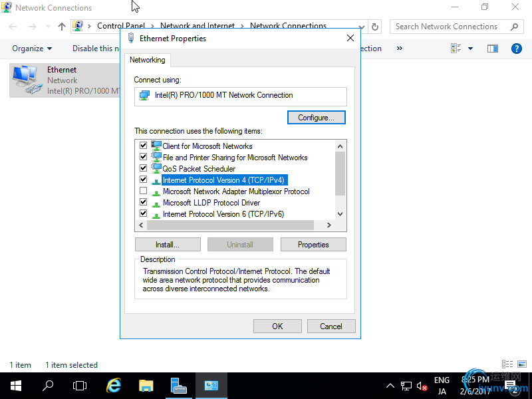Uncheck Internet Protocol Version 4 checkbox
The height and width of the screenshot is (399, 532).
coord(143,180)
